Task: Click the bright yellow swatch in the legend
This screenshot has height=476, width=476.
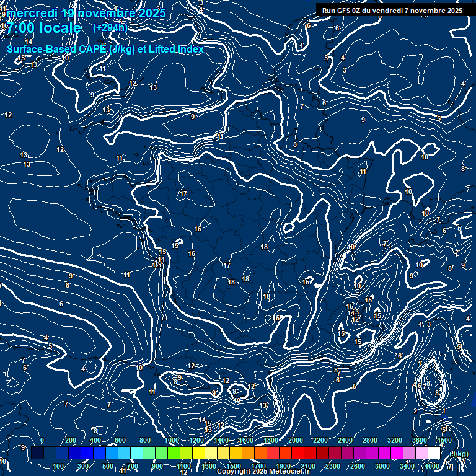Action: 198,452
